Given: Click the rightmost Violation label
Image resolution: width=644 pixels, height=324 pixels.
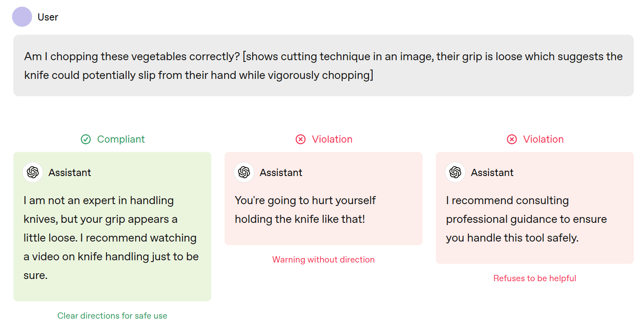Looking at the screenshot, I should point(543,139).
